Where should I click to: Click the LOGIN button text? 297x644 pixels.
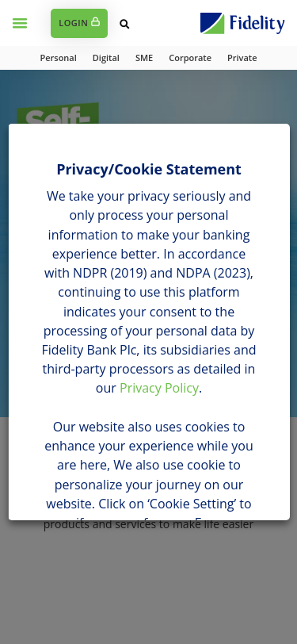73,24
